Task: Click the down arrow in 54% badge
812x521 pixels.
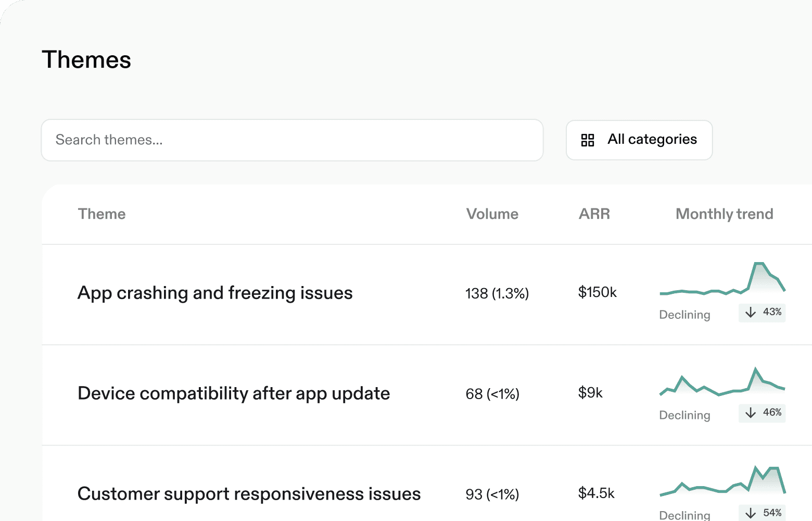Action: point(751,513)
